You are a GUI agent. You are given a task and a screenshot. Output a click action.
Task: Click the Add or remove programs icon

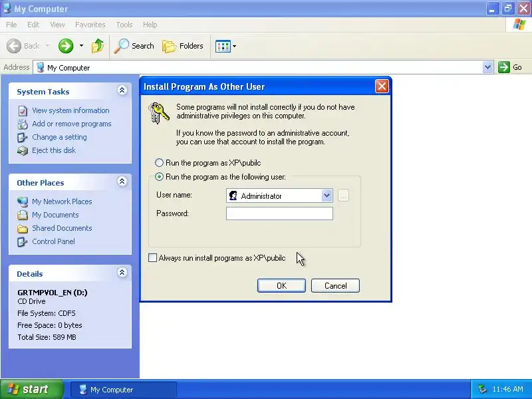tap(23, 124)
